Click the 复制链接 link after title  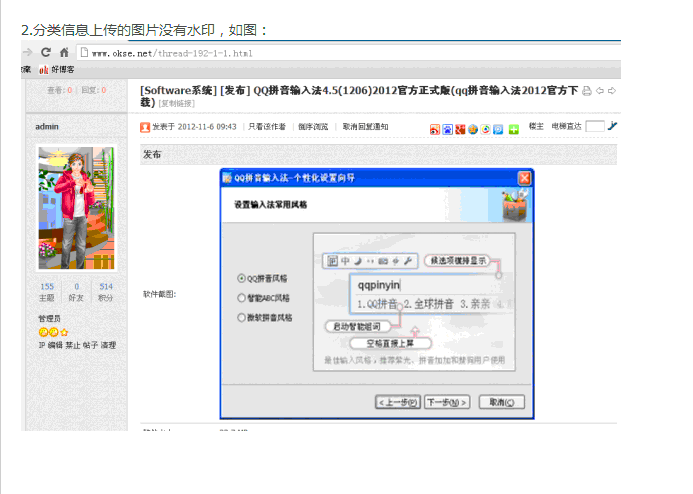[x=177, y=103]
